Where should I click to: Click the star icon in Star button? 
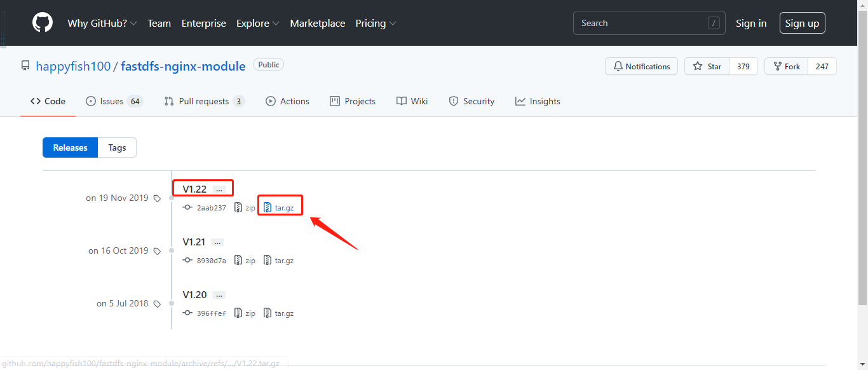click(x=698, y=66)
